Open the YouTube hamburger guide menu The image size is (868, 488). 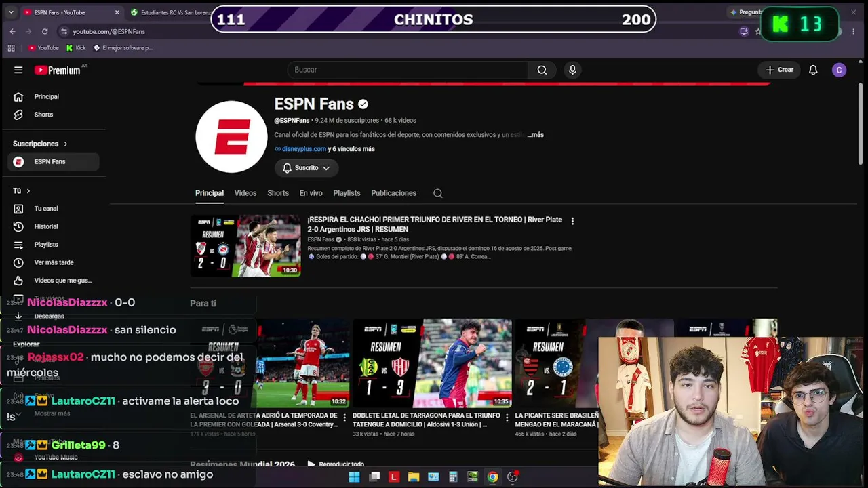(18, 70)
